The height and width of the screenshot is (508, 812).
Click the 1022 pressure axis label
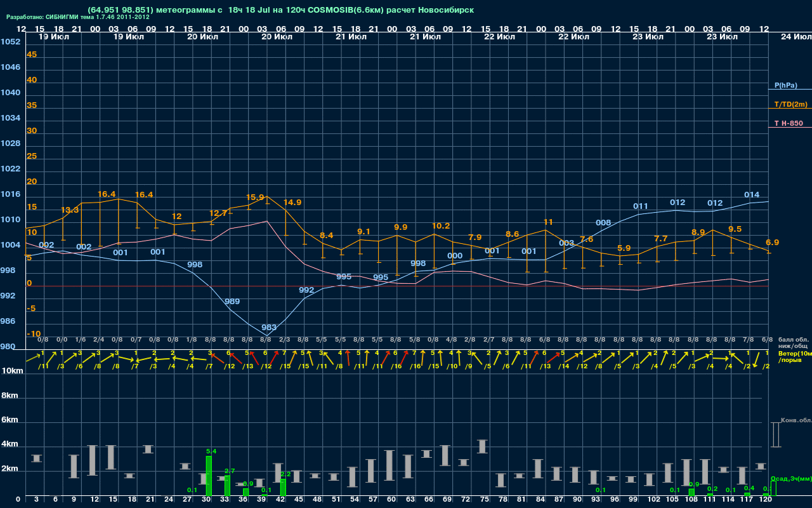(10, 169)
